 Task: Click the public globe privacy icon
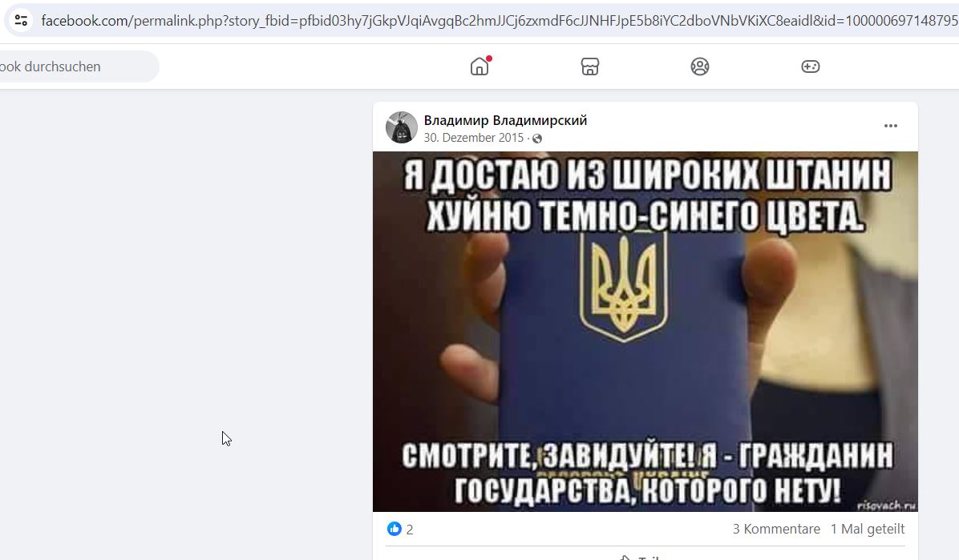[537, 138]
